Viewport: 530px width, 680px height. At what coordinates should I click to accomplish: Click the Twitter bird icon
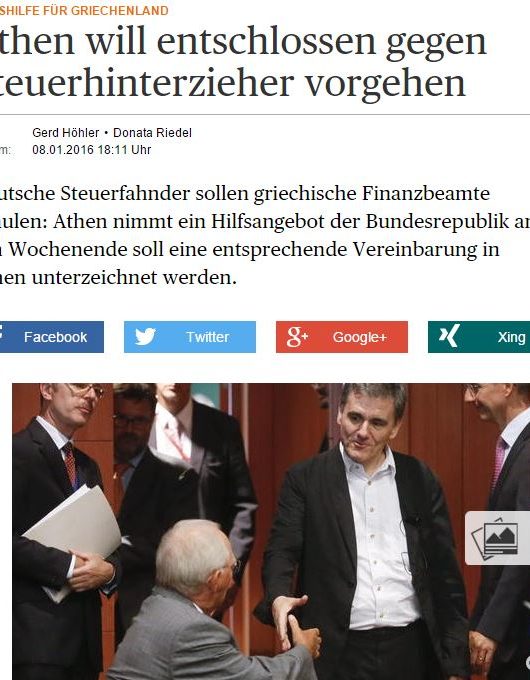pos(145,337)
